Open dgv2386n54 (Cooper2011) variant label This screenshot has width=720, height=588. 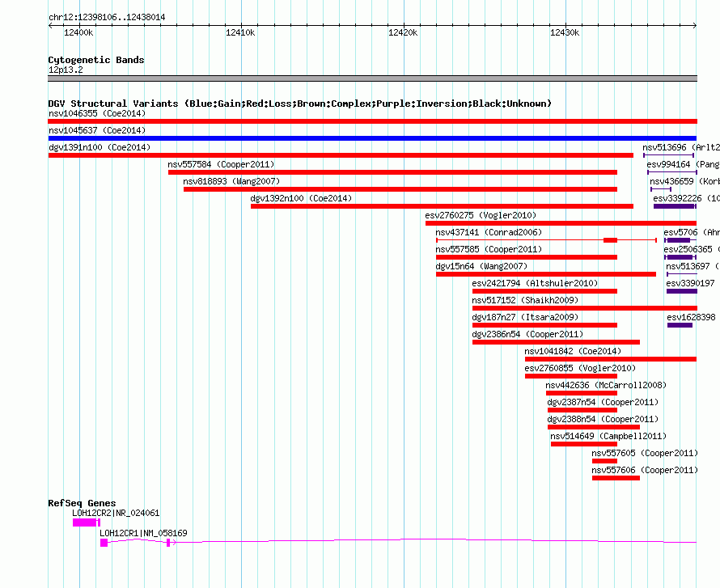527,334
